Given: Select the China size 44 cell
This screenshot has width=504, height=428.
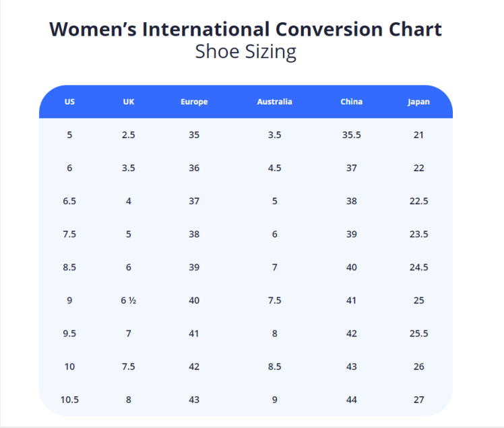Looking at the screenshot, I should coord(351,400).
